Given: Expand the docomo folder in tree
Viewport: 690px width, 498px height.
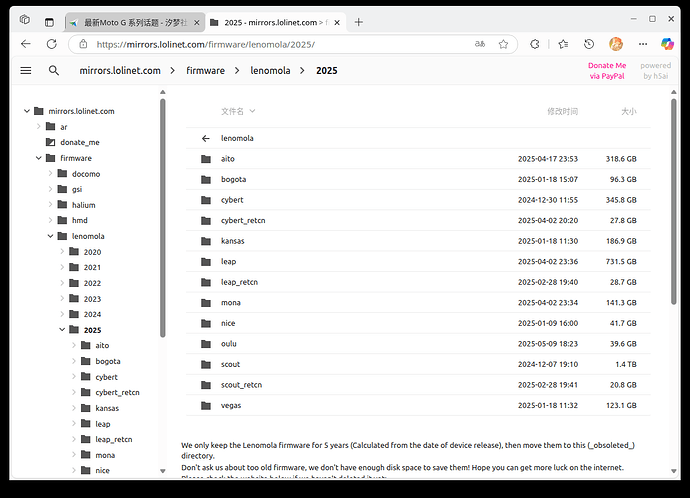Looking at the screenshot, I should 50,174.
